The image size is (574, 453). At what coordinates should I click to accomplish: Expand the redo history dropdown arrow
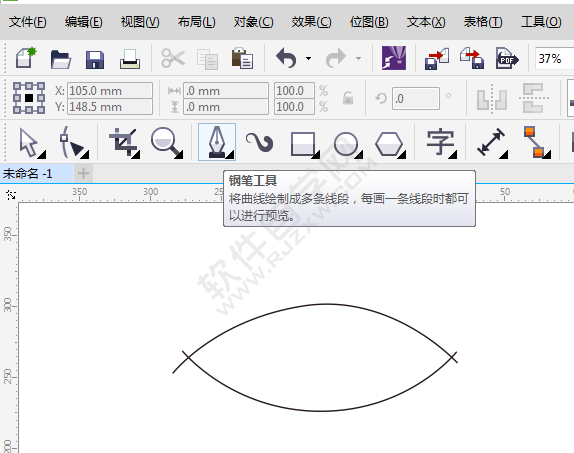pyautogui.click(x=358, y=58)
